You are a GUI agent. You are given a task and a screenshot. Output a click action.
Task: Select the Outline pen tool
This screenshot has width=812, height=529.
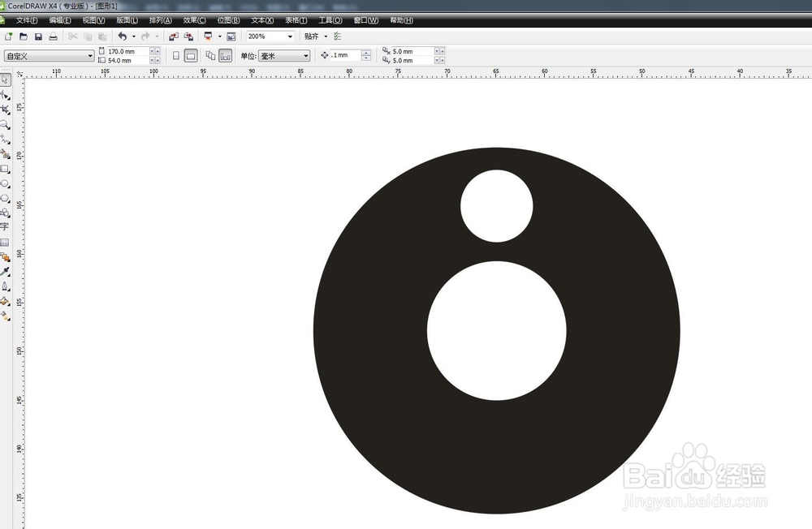[x=5, y=286]
